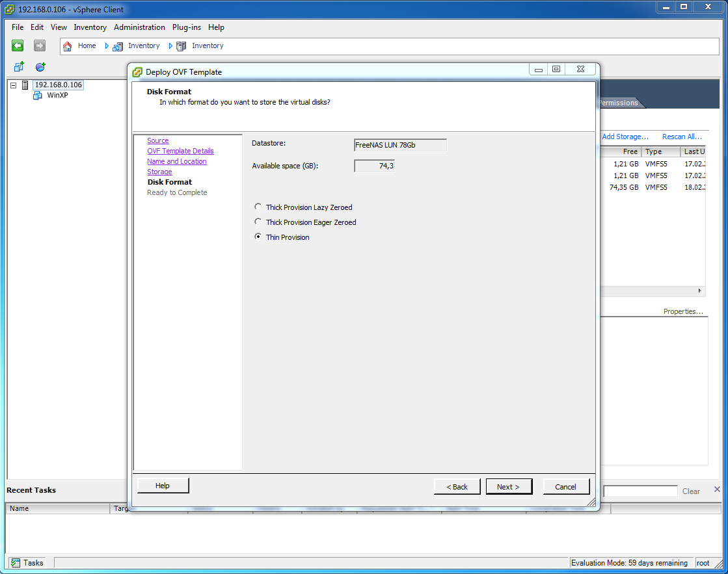728x574 pixels.
Task: Open the View menu
Action: 59,27
